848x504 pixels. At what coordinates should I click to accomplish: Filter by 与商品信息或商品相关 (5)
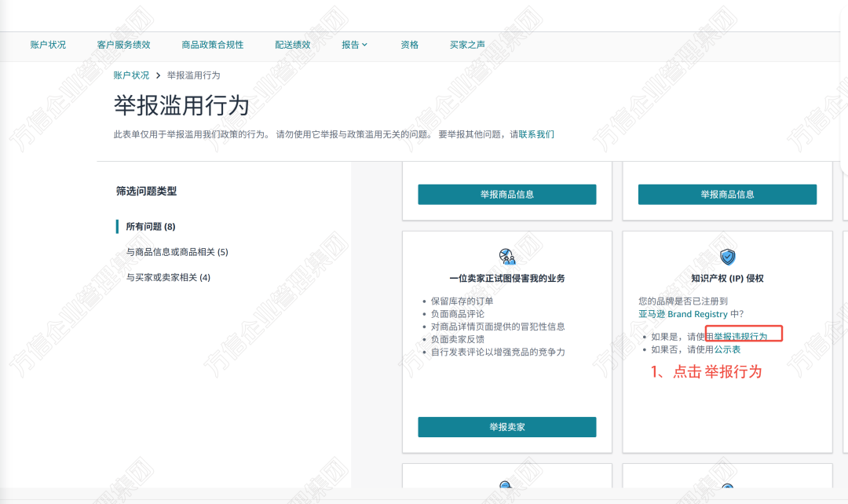tap(177, 252)
